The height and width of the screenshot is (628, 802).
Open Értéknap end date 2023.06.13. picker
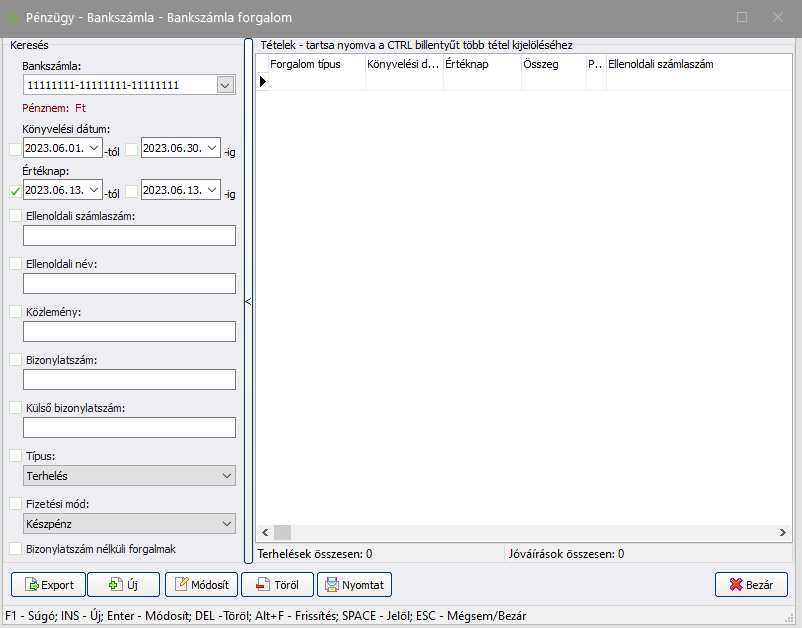point(213,190)
